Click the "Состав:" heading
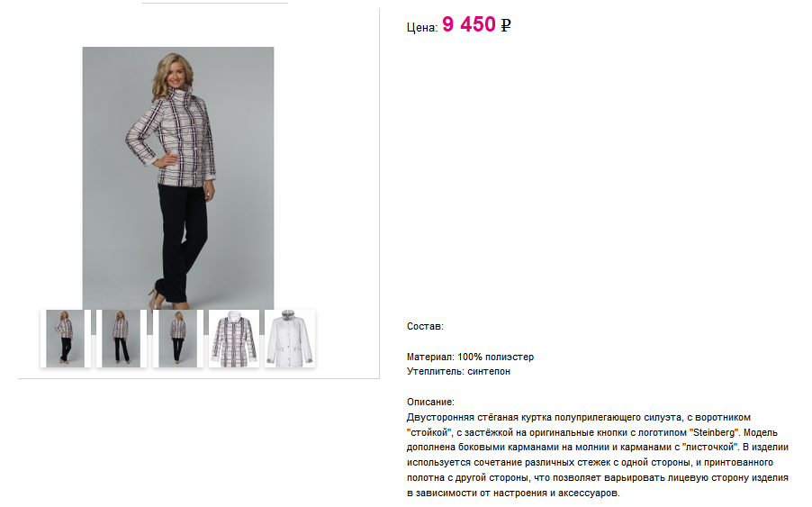This screenshot has width=812, height=507. [425, 326]
